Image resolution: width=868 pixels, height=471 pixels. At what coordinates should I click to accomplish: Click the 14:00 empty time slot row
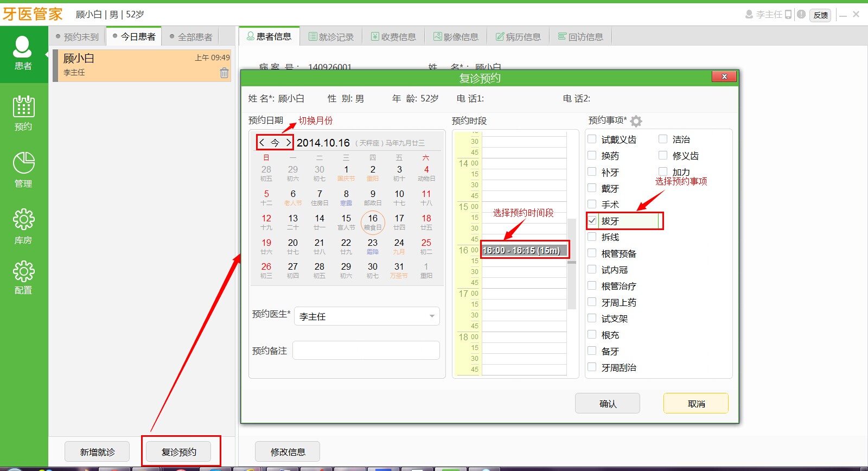524,163
